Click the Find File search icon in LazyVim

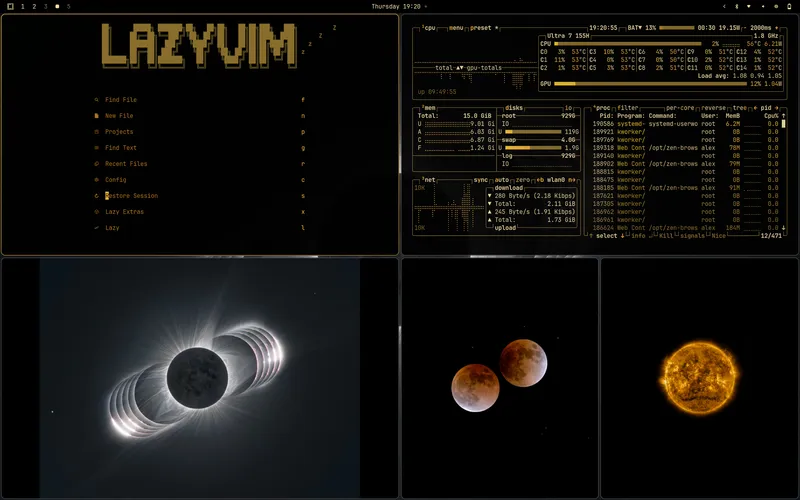click(96, 100)
